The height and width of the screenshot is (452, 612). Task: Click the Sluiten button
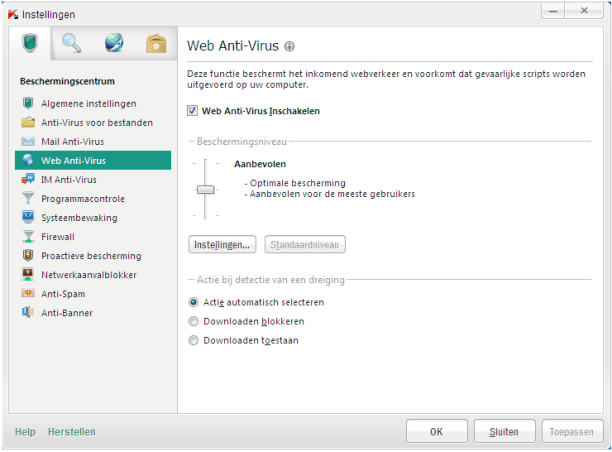pos(504,432)
